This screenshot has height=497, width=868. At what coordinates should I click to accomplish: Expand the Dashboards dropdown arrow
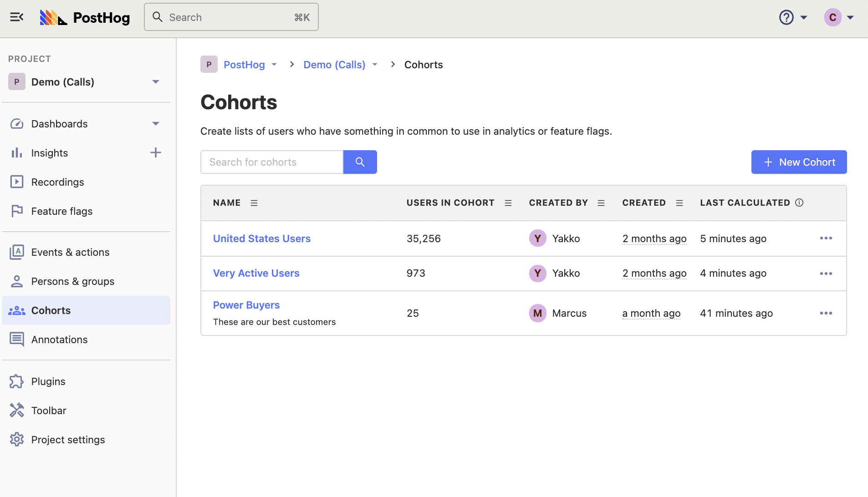tap(156, 124)
